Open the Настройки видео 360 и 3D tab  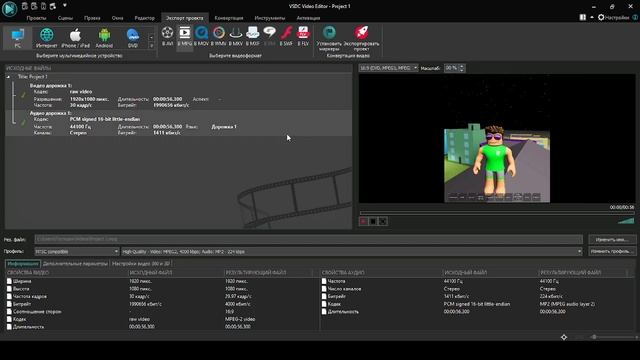(x=141, y=264)
